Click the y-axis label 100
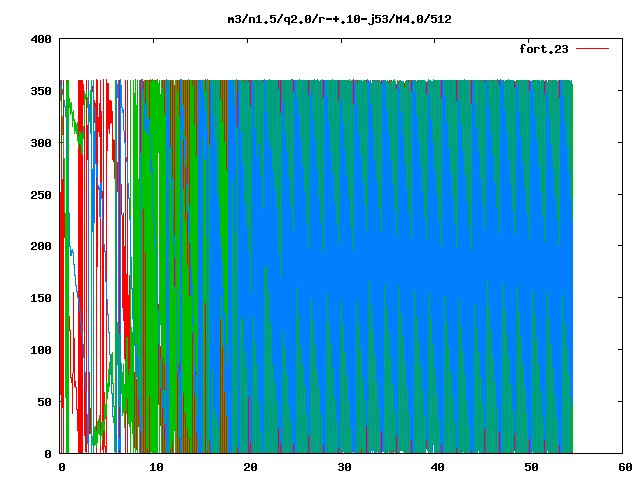This screenshot has width=640, height=480. 41,350
